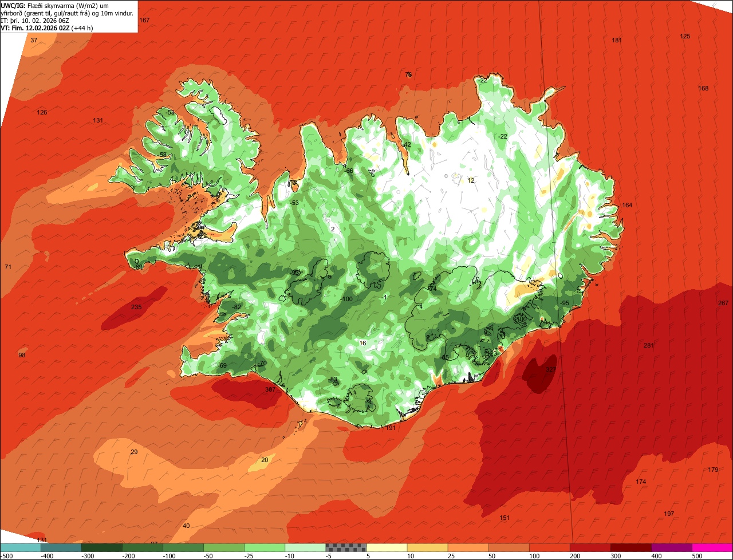The image size is (733, 560).
Task: Click the value 125 at the top right
Action: click(x=685, y=36)
